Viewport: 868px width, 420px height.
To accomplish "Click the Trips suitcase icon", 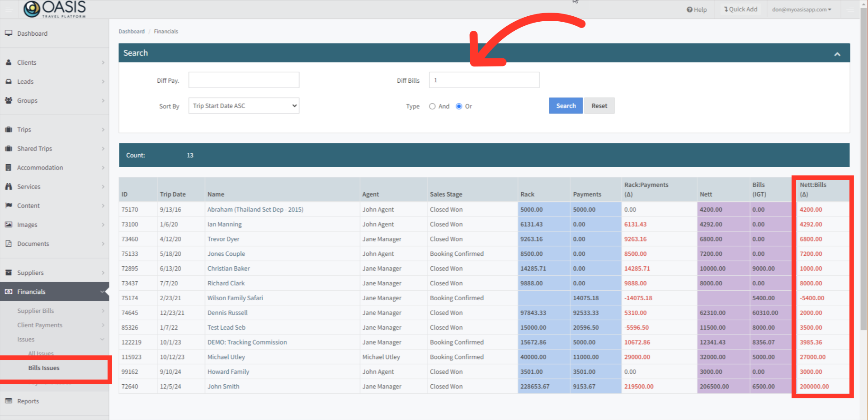I will (x=9, y=129).
